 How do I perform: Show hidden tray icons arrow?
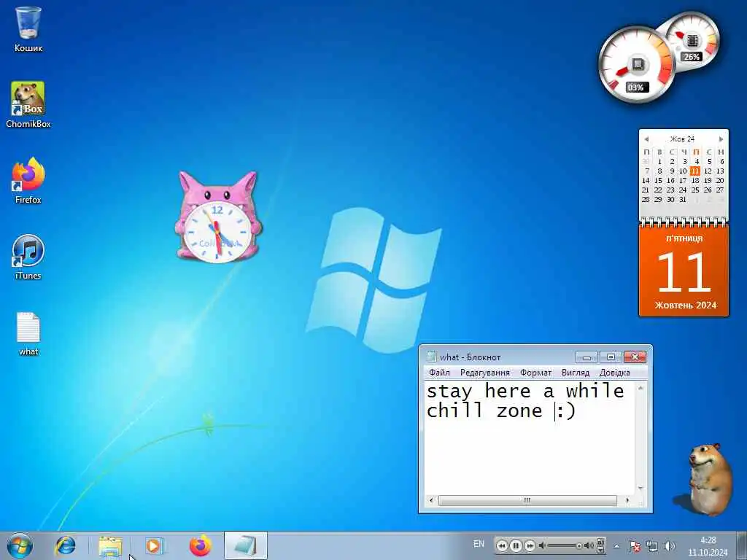tap(616, 546)
